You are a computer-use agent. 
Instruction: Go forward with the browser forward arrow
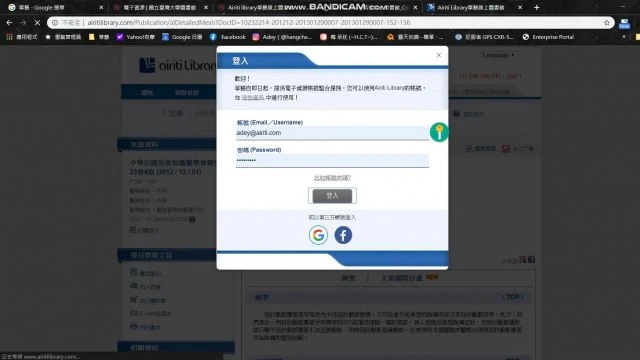pos(23,23)
